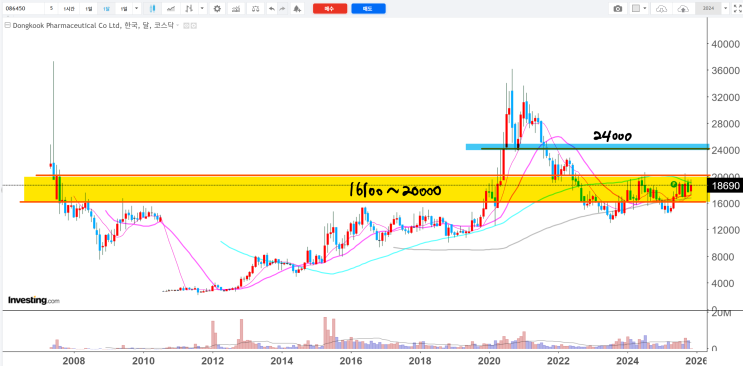The width and height of the screenshot is (743, 366).
Task: Redo the chart action
Action: (282, 9)
